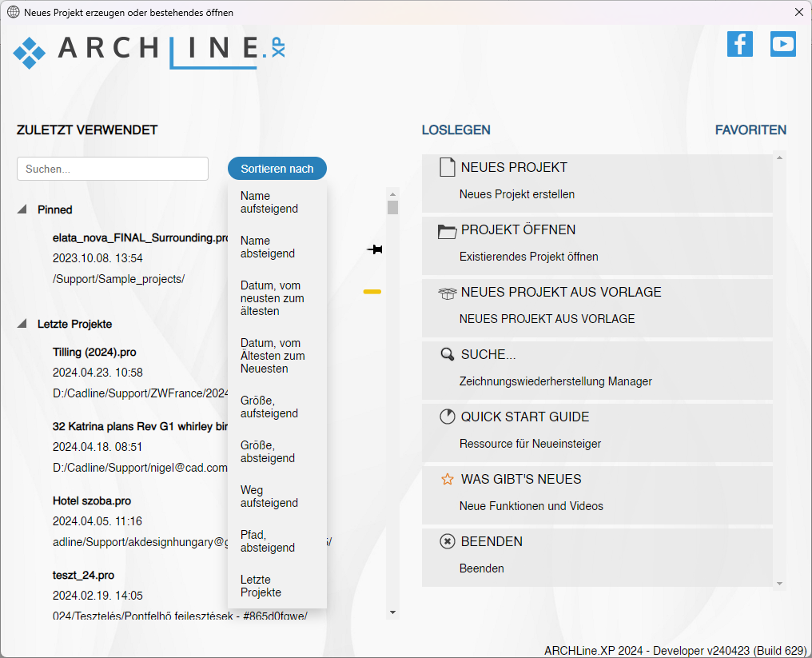
Task: Click the magnifier search icon
Action: (x=447, y=355)
